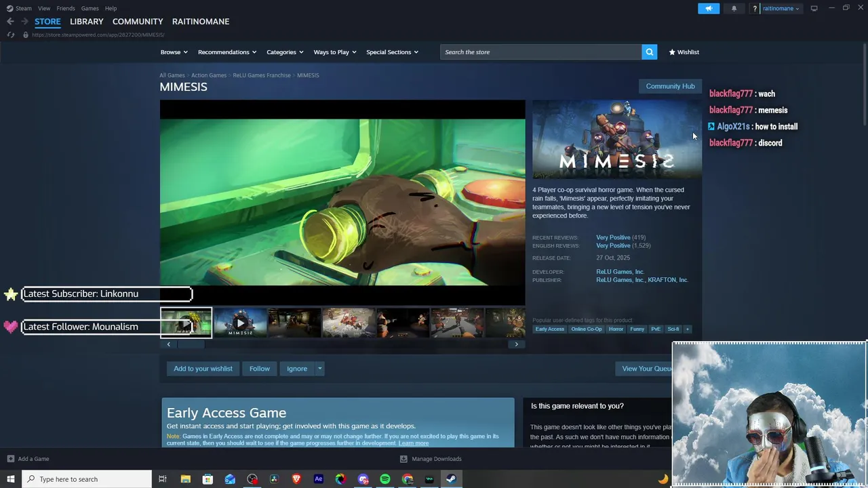This screenshot has height=488, width=868.
Task: Open the raitinomane account dropdown
Action: (781, 9)
